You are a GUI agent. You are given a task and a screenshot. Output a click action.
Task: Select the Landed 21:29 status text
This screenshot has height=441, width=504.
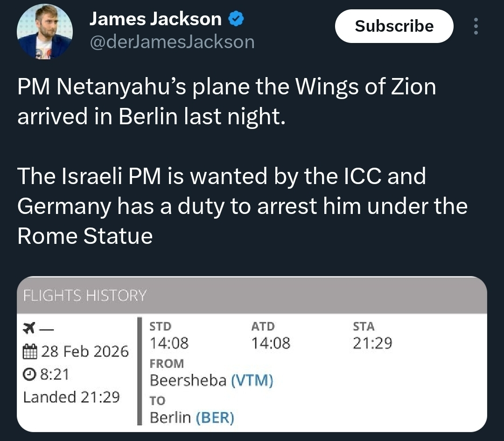click(71, 397)
